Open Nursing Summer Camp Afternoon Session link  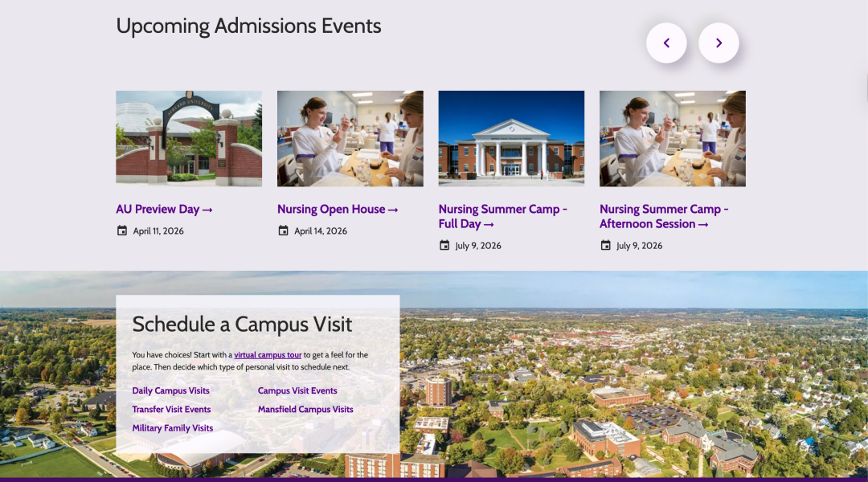[664, 217]
